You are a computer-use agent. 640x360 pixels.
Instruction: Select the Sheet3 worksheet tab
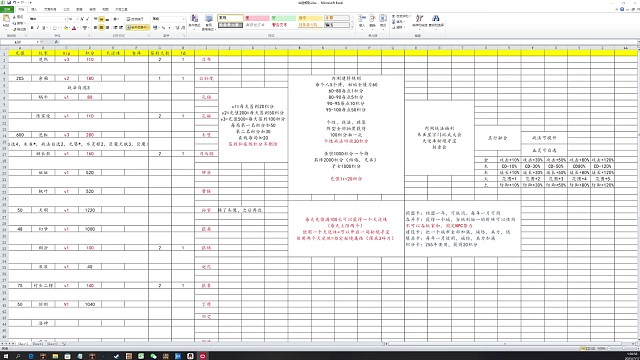(x=52, y=344)
